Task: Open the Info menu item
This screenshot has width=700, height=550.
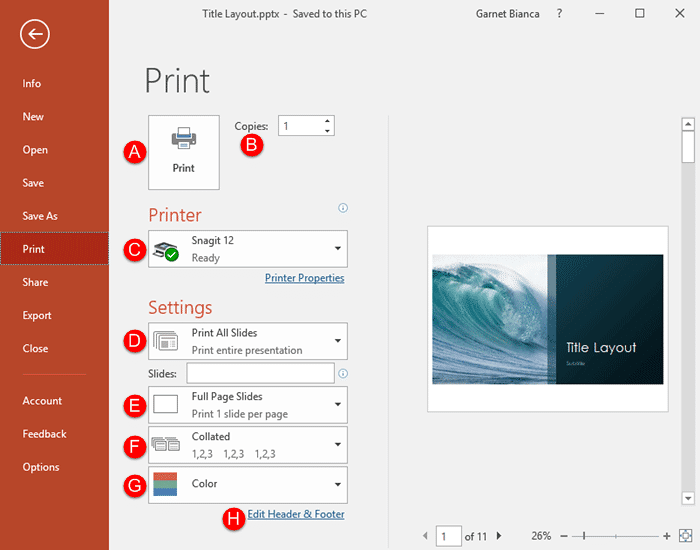Action: point(32,83)
